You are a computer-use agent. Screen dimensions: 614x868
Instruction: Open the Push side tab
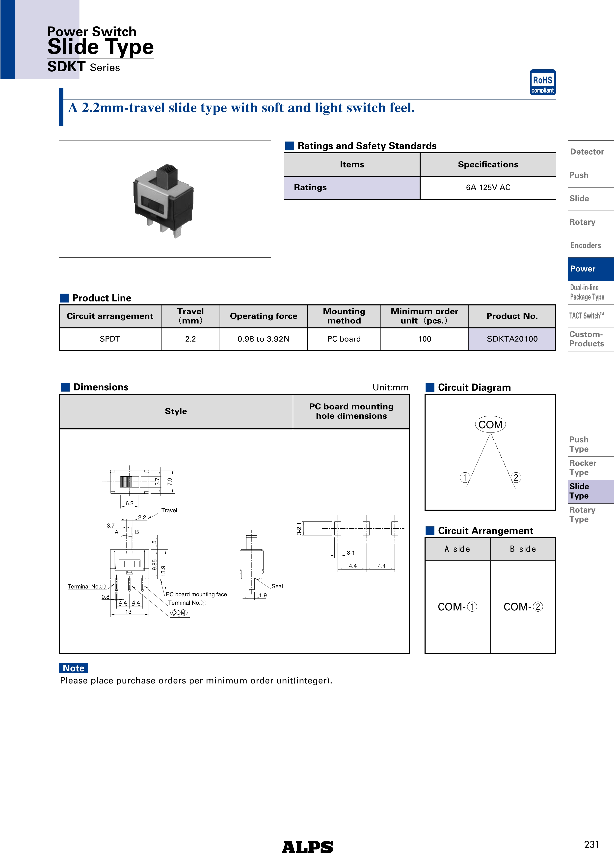579,175
